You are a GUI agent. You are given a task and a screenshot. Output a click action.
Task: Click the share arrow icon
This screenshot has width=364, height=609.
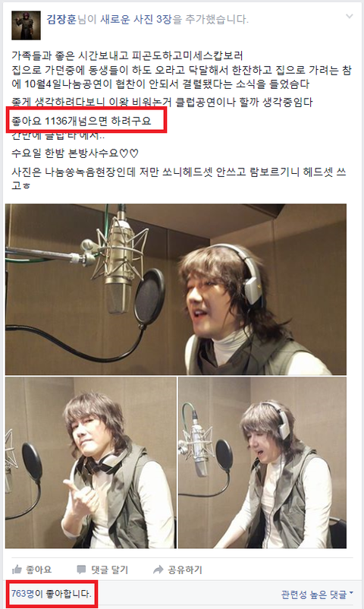pos(158,570)
